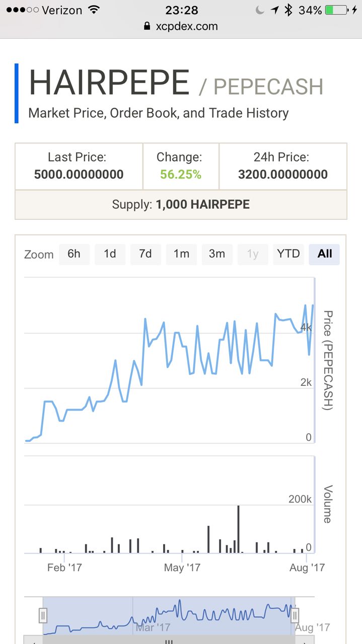Click the Price (PEPECASH) axis title
362x644 pixels.
coord(328,361)
